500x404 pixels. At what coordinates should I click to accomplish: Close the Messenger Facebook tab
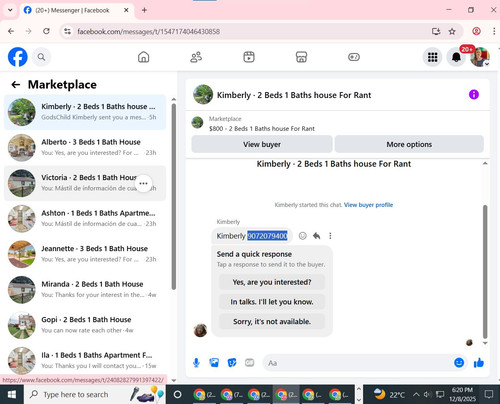[x=126, y=10]
